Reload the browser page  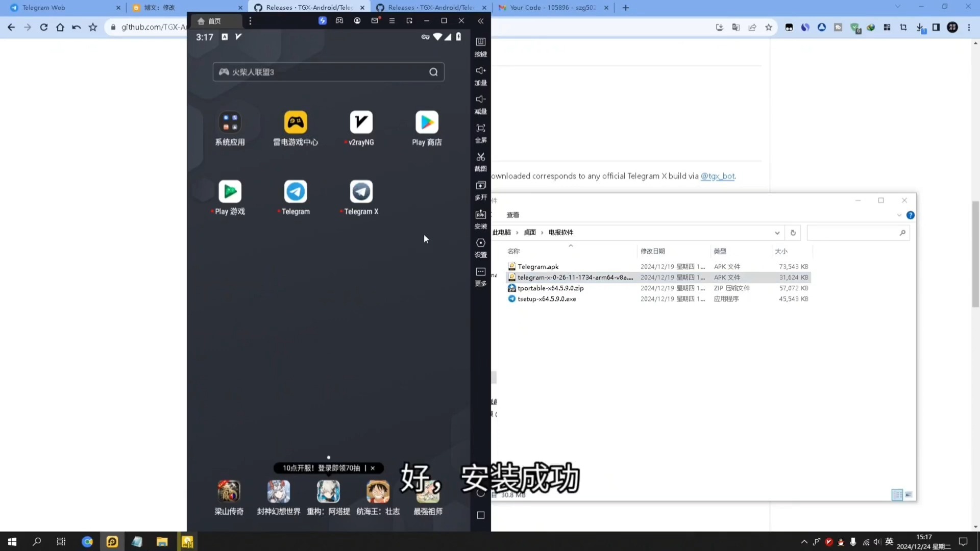point(44,28)
